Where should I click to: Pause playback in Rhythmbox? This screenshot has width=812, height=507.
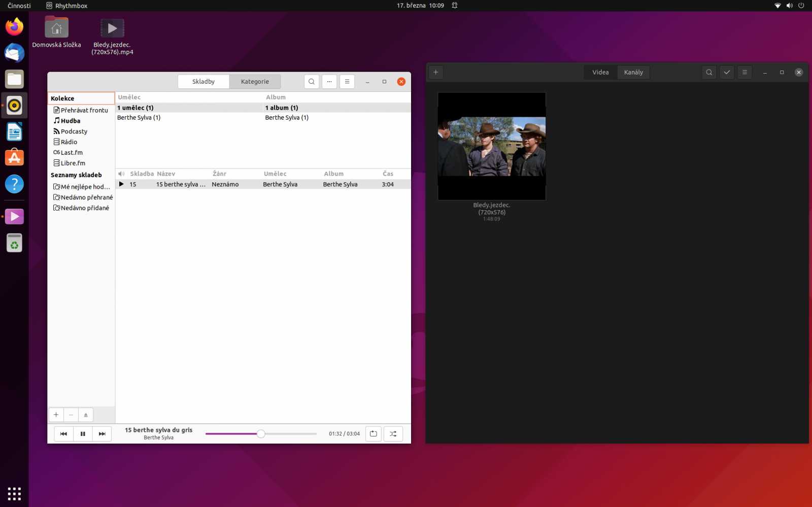coord(83,434)
